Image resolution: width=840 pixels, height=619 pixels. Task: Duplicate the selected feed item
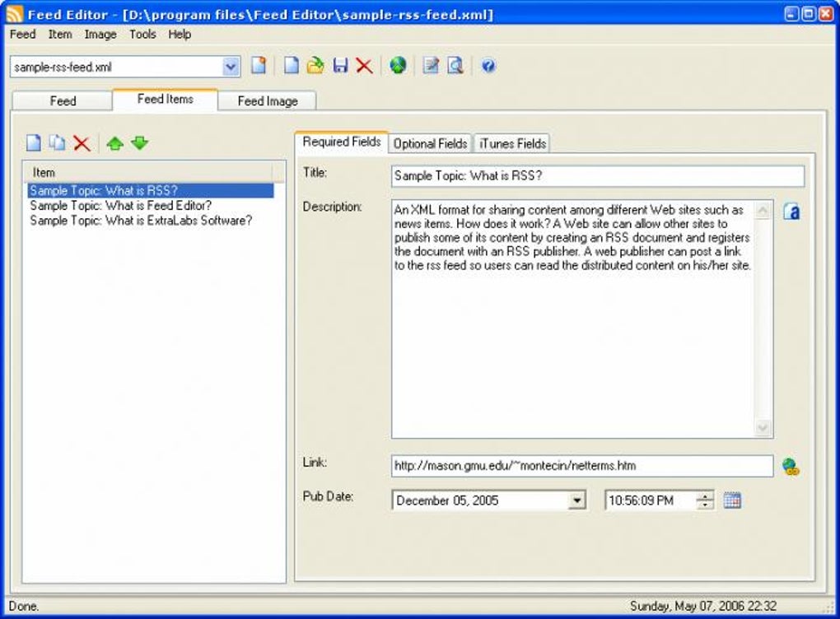point(57,143)
